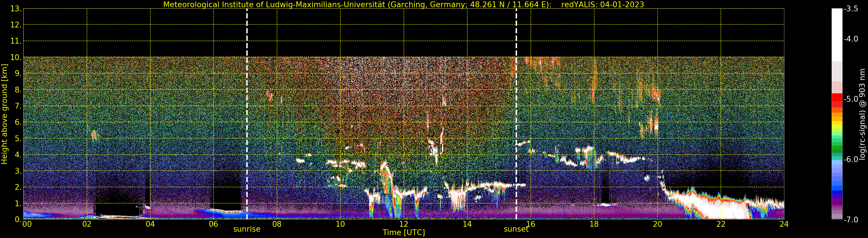The width and height of the screenshot is (868, 238).
Task: Click the 'Time [UTC]' axis label
Action: [x=403, y=233]
